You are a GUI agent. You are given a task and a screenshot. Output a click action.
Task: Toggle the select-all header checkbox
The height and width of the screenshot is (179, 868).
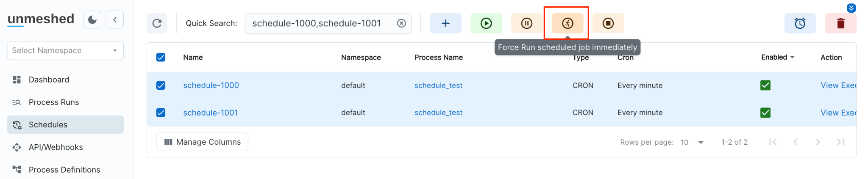click(x=161, y=57)
